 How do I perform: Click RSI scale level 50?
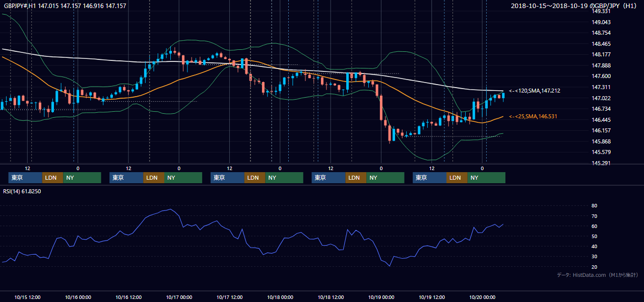[x=594, y=237]
